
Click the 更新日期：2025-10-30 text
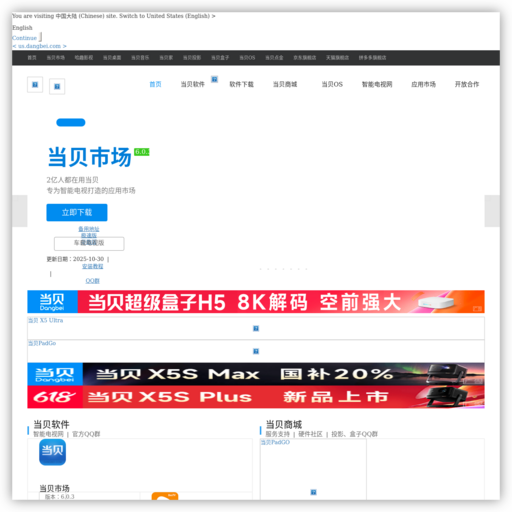pyautogui.click(x=75, y=259)
